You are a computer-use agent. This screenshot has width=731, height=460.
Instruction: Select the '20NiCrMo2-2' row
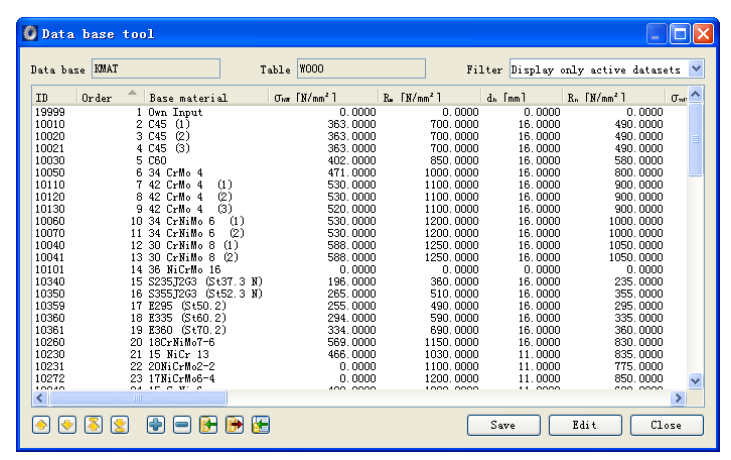click(x=360, y=367)
